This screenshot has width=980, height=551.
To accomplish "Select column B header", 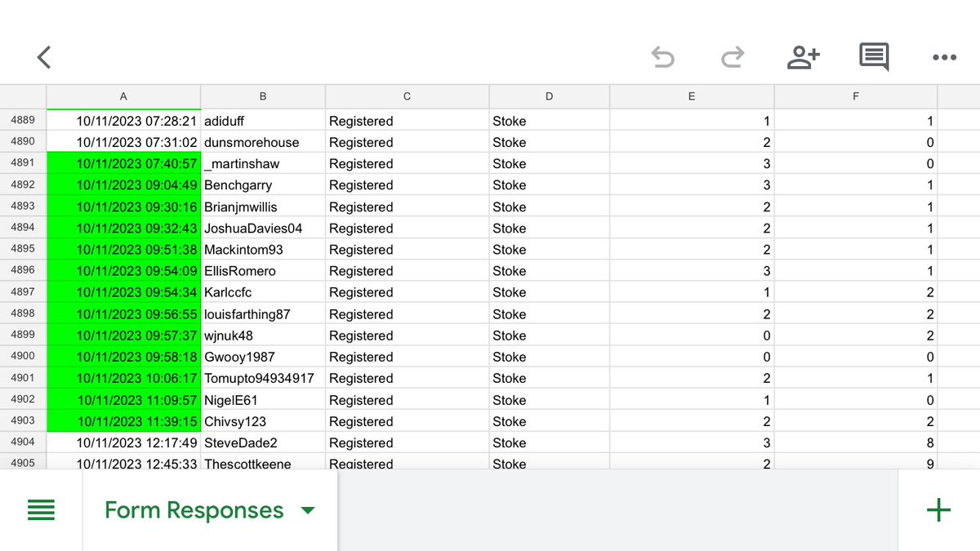I will pos(263,96).
